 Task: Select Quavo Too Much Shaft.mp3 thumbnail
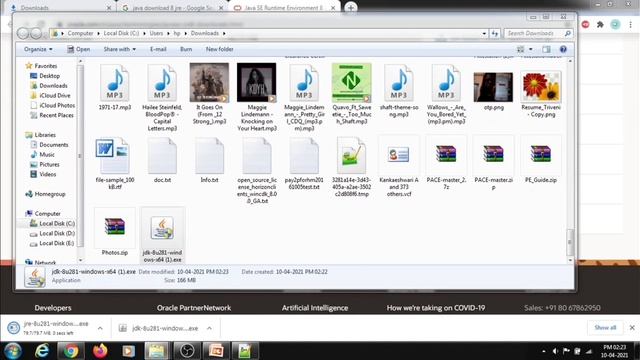pos(351,82)
